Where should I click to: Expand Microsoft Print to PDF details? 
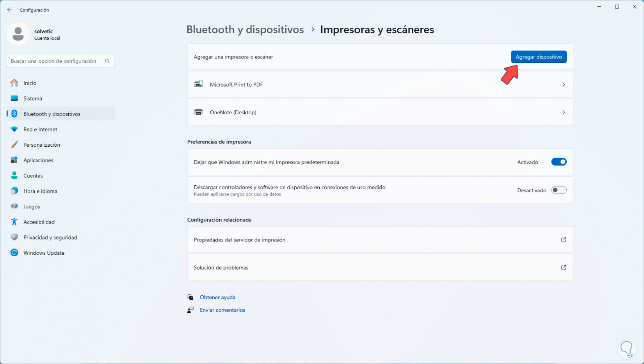(564, 84)
